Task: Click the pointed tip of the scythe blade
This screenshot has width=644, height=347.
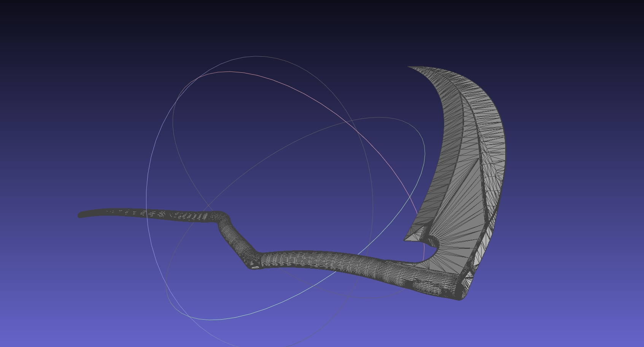Action: tap(409, 67)
